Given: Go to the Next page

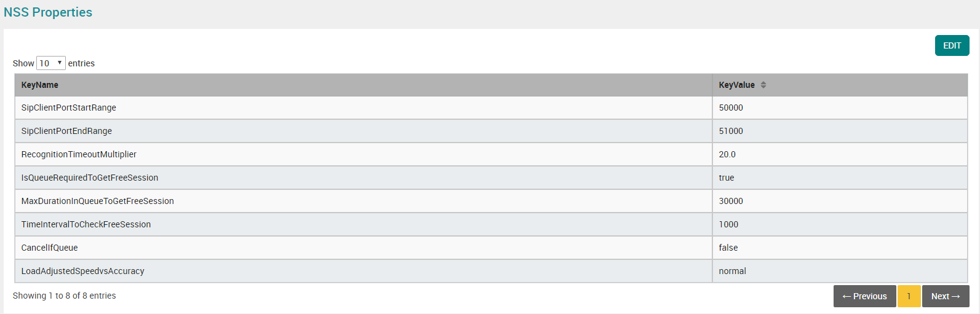Looking at the screenshot, I should click(946, 296).
